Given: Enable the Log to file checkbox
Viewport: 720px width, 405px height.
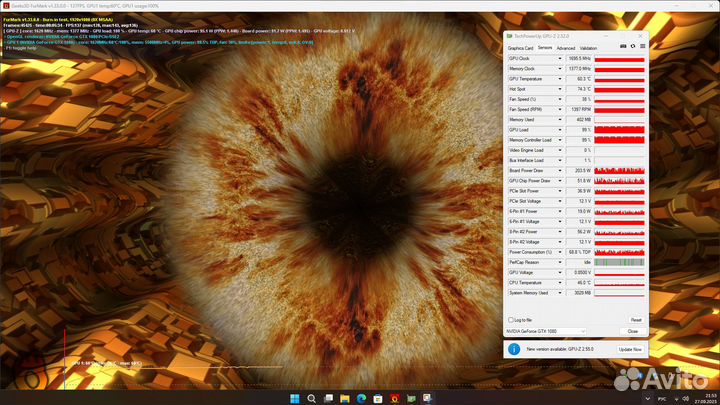Looking at the screenshot, I should (x=511, y=320).
